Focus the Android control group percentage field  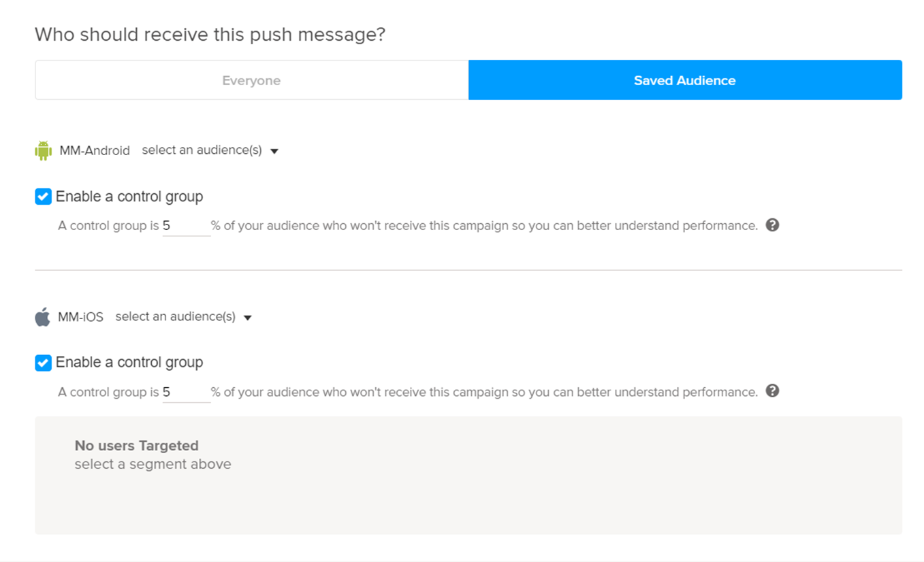pos(186,226)
